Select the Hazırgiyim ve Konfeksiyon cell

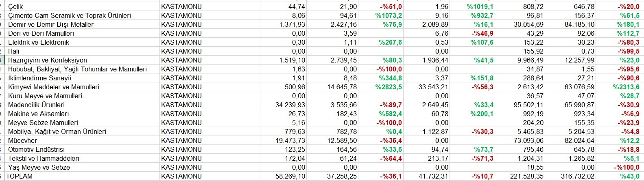tap(48, 60)
